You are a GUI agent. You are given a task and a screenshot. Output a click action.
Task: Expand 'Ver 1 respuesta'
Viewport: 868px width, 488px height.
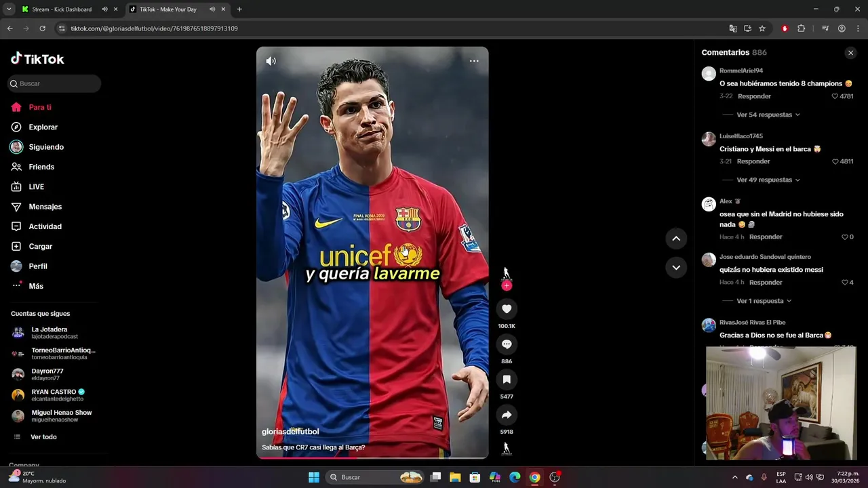click(764, 301)
